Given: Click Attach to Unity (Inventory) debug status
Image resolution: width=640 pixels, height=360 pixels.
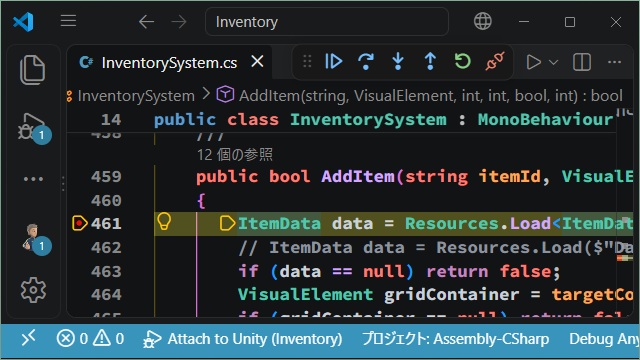Looking at the screenshot, I should [x=242, y=339].
